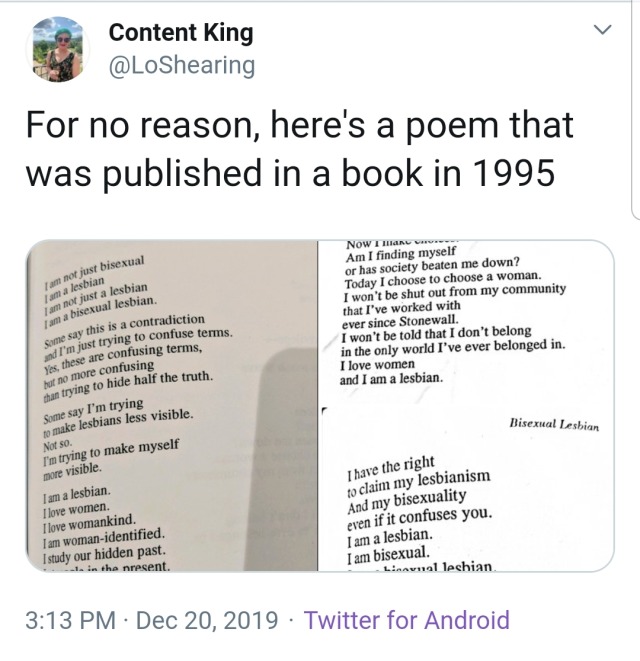
Task: Click the 3:13 PM timestamp
Action: [x=70, y=620]
